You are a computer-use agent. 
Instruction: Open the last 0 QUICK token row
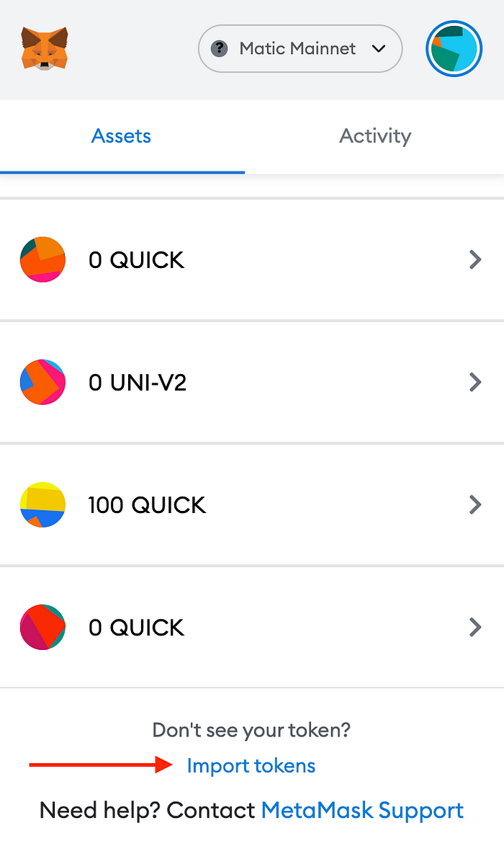tap(252, 627)
